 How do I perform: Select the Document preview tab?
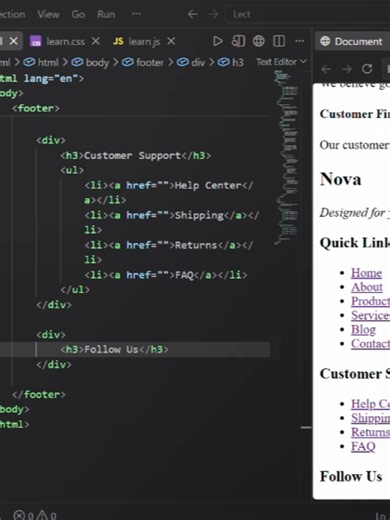click(x=352, y=41)
